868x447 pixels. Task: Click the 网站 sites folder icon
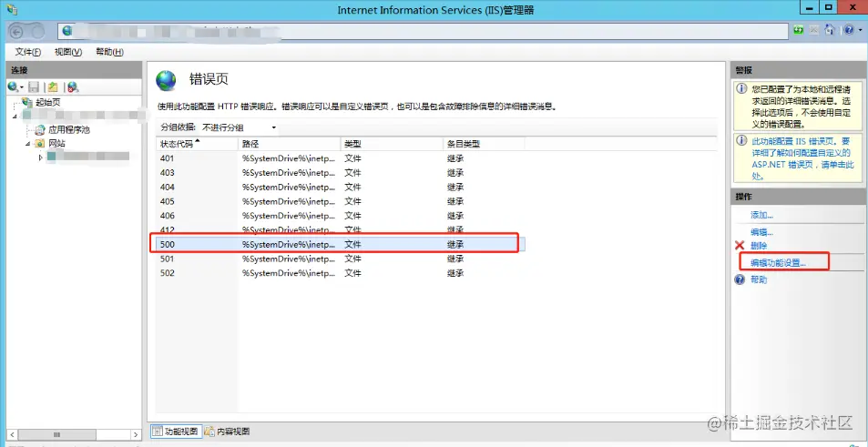39,144
